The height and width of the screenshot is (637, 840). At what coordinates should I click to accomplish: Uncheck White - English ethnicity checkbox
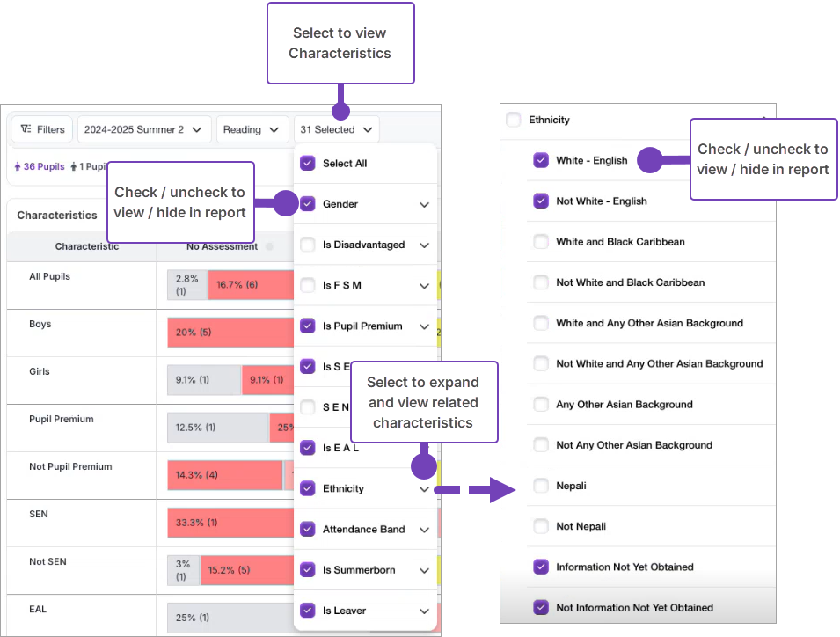tap(541, 160)
